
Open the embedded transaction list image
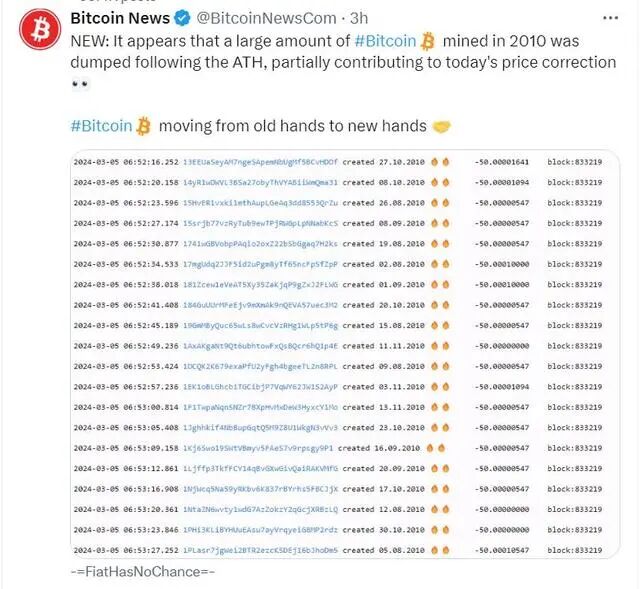coord(343,355)
